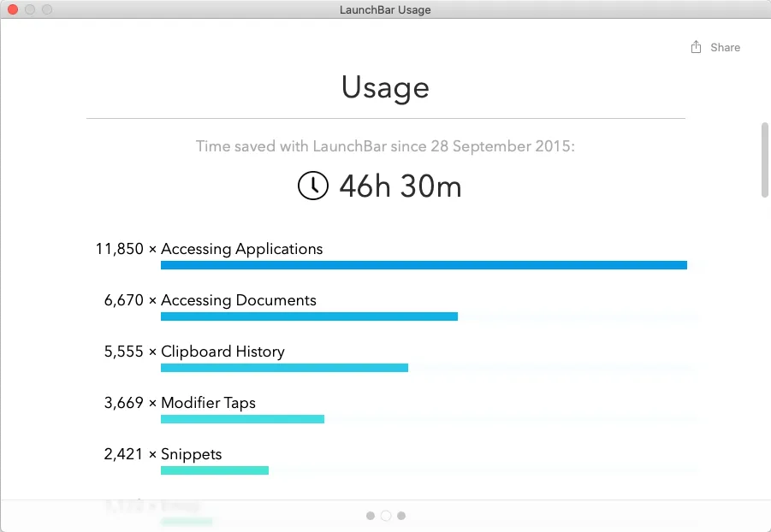Click the '11,850 × Accessing Applications' label
771x532 pixels.
coord(209,249)
